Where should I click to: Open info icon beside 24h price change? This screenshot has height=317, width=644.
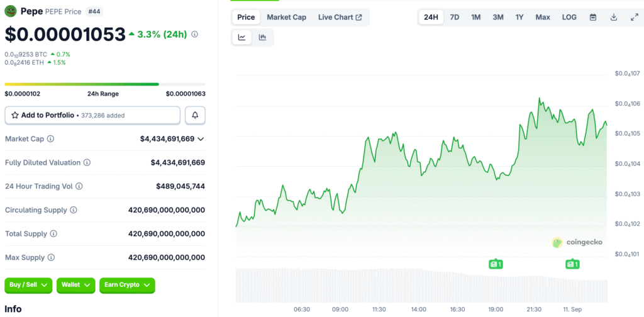pyautogui.click(x=195, y=35)
